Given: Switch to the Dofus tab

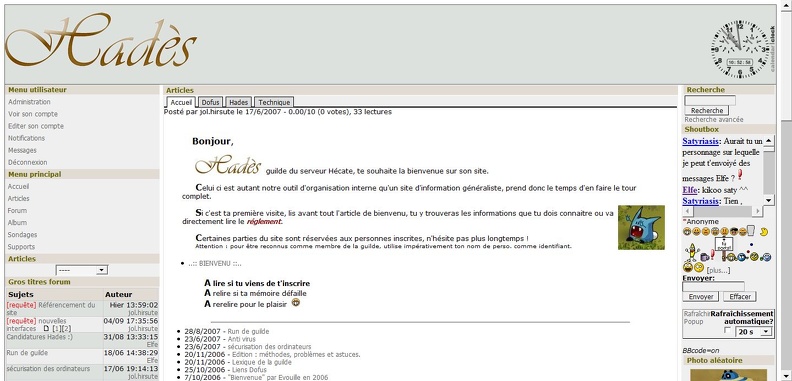Looking at the screenshot, I should pyautogui.click(x=210, y=102).
